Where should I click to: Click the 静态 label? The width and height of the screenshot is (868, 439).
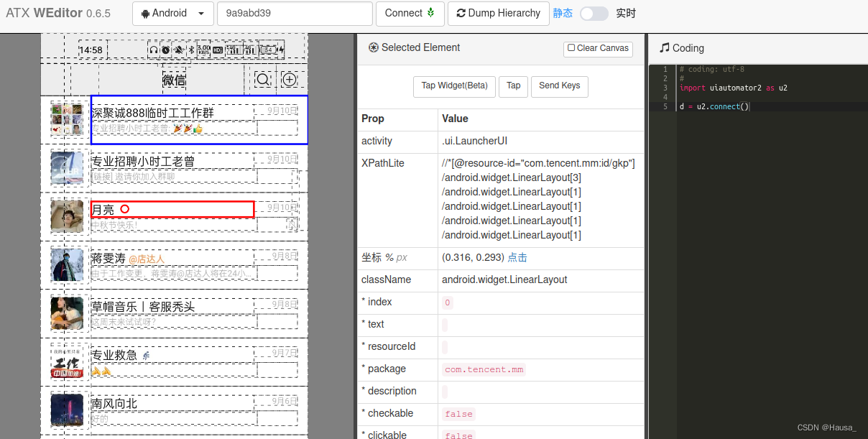[x=563, y=13]
